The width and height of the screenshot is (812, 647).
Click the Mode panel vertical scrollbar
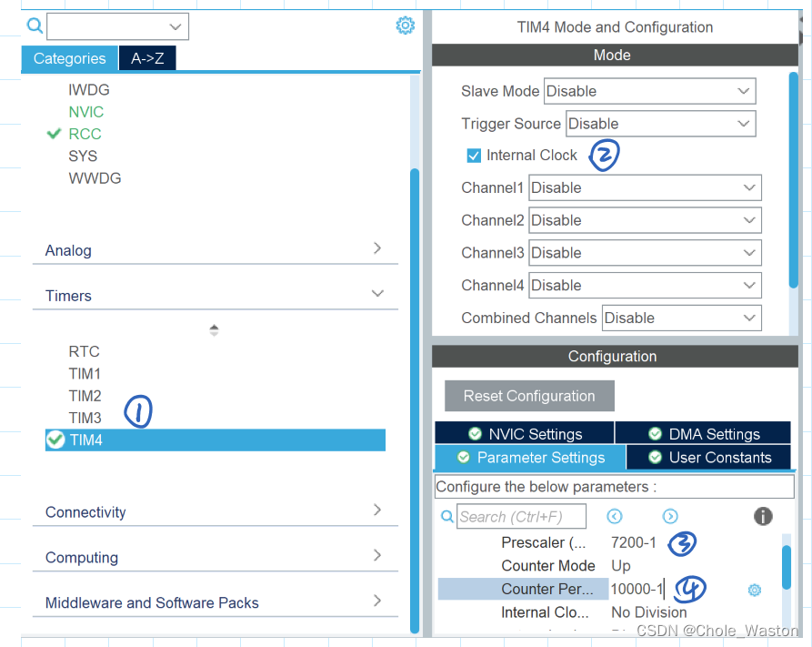793,180
